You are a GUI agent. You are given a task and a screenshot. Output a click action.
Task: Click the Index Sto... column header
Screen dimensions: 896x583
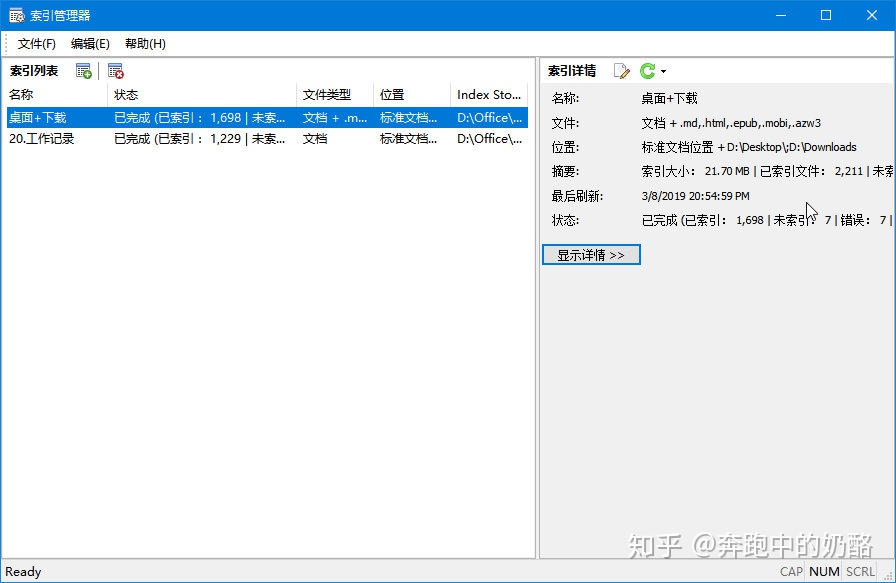click(x=489, y=95)
